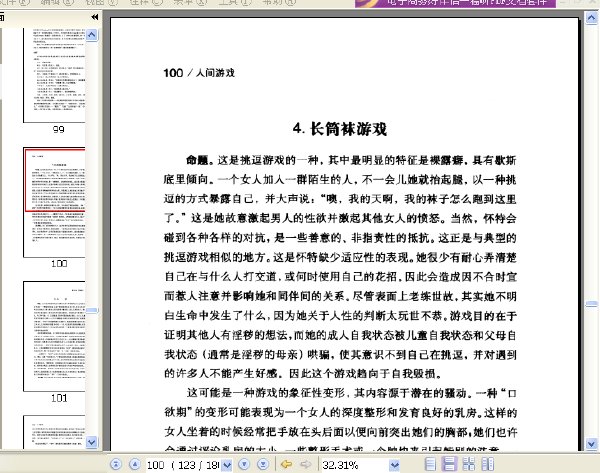Click the document scrollbar down arrow
The width and height of the screenshot is (600, 473).
point(592,444)
